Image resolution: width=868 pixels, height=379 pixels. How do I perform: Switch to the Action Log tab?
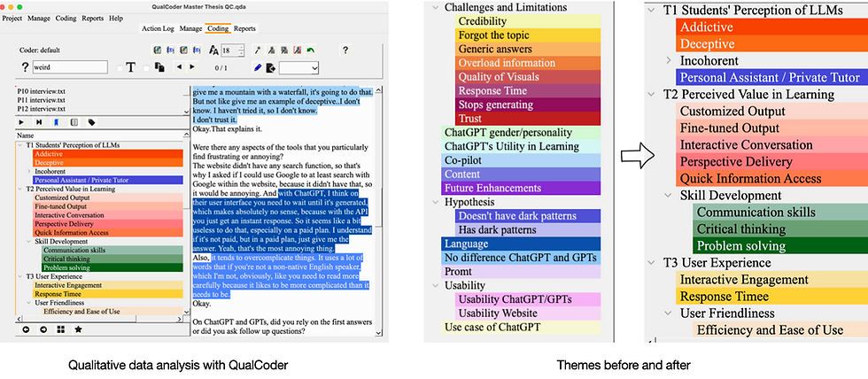(x=158, y=28)
